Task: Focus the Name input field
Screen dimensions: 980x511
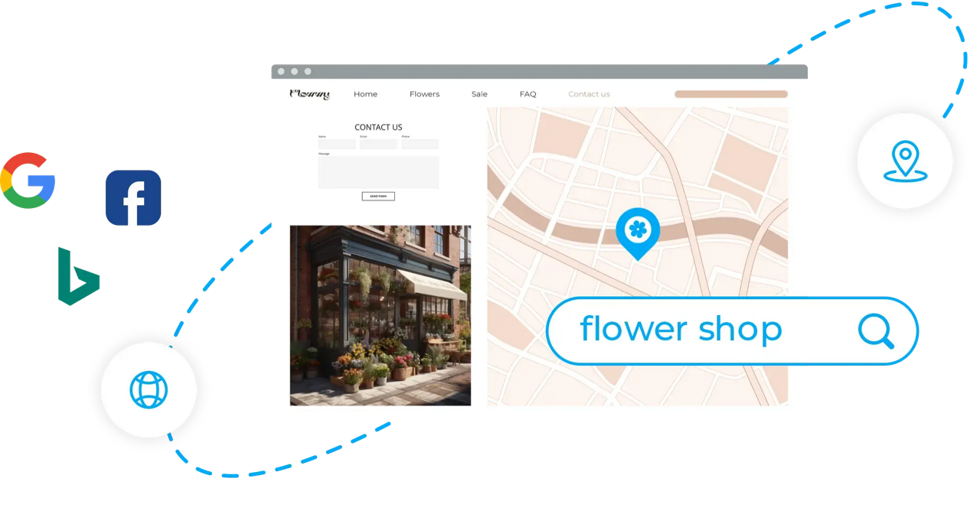Action: [x=337, y=144]
